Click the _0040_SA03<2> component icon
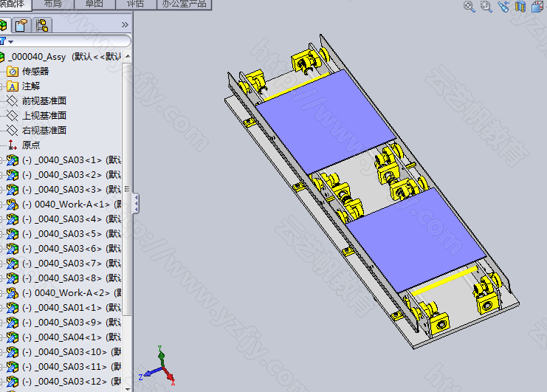547x392 pixels. pos(13,175)
